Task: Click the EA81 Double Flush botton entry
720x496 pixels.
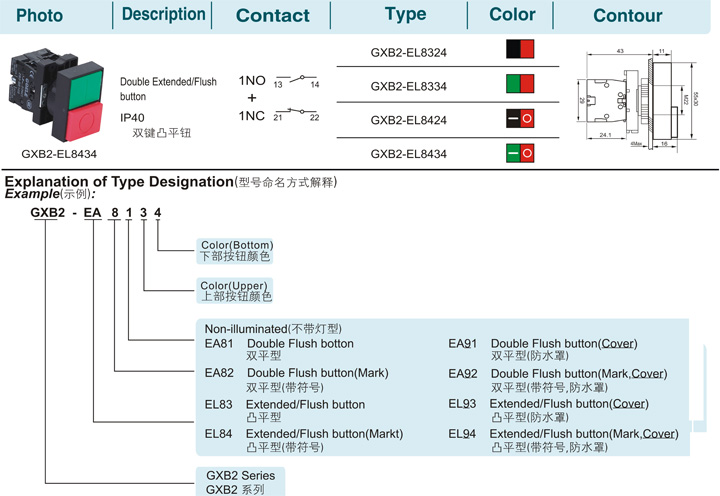Action: coord(279,349)
